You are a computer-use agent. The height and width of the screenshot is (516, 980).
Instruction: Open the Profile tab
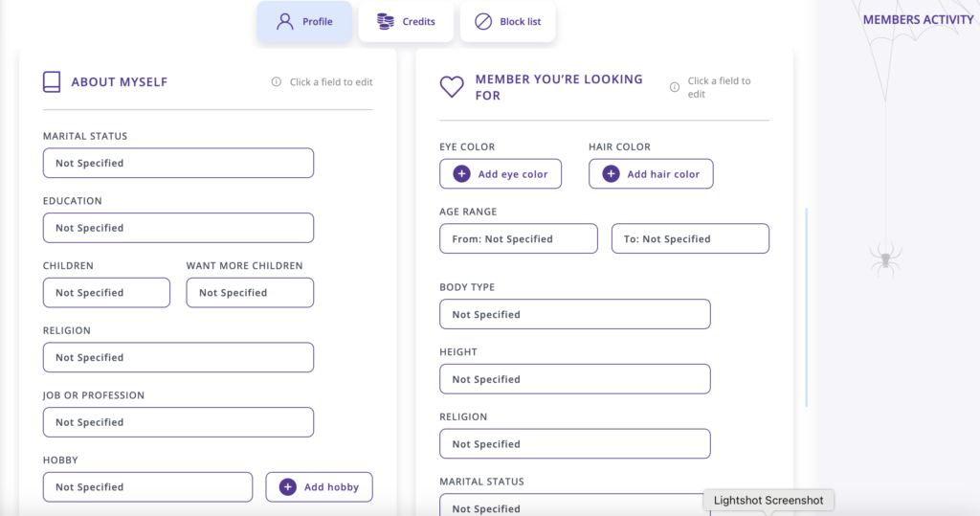pos(303,22)
